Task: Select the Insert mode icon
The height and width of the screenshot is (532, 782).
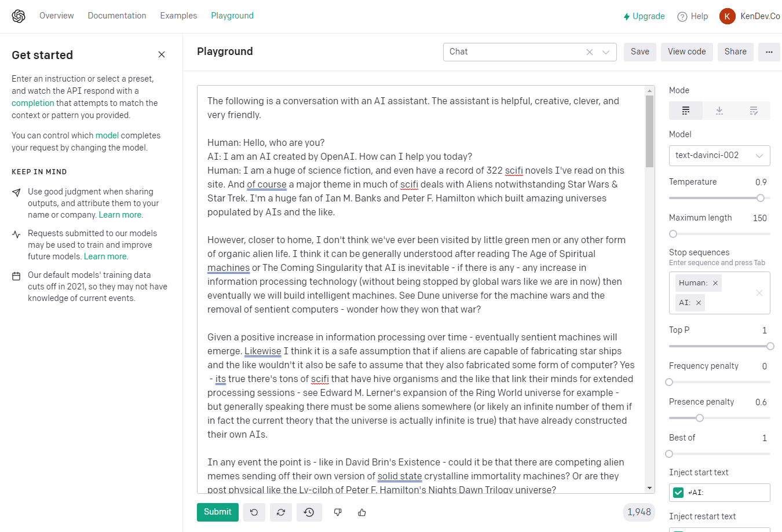Action: 719,111
